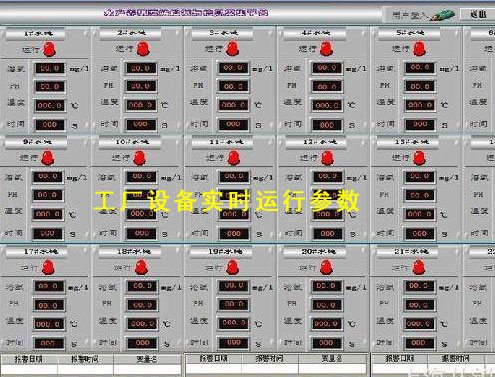The image size is (495, 377).
Task: Click the red run light of 1# pool
Action: tap(50, 49)
